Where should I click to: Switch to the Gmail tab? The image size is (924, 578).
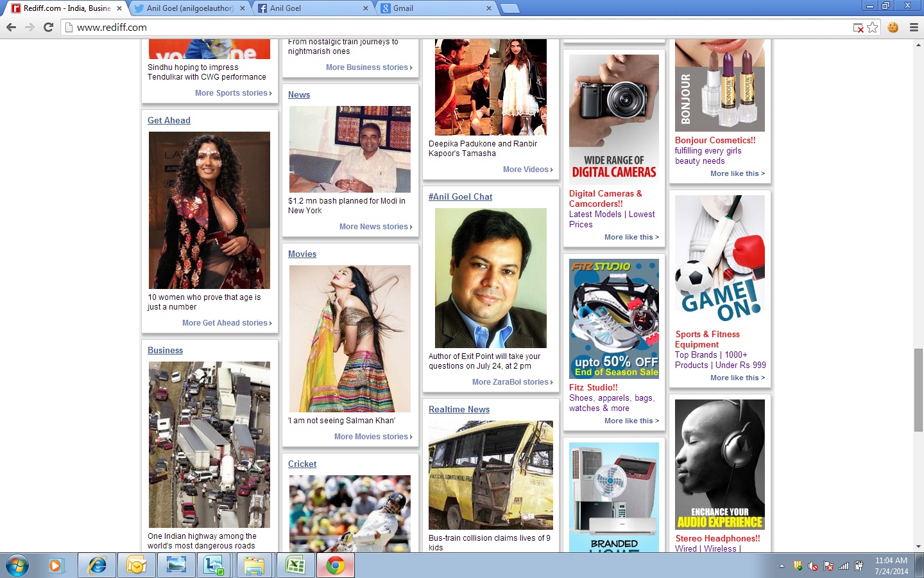tap(436, 8)
